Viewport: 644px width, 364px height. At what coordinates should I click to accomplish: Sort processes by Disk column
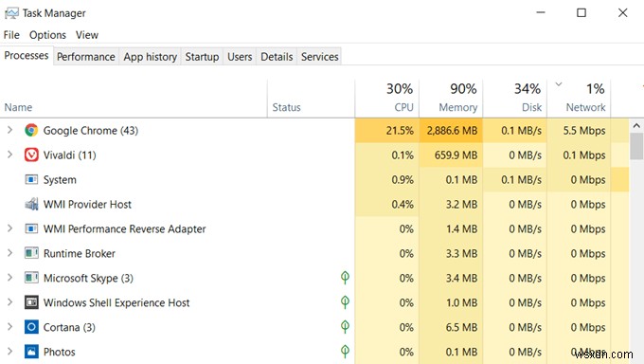pyautogui.click(x=515, y=99)
